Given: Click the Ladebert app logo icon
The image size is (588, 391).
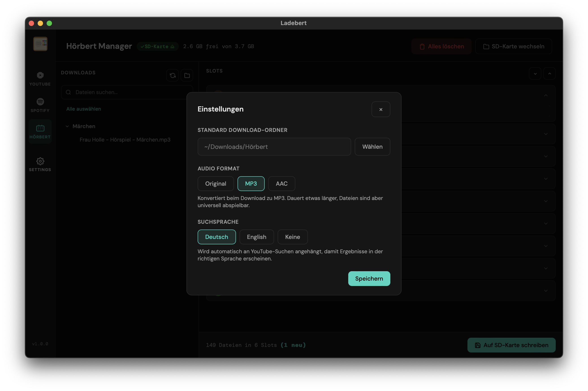Looking at the screenshot, I should (x=40, y=44).
